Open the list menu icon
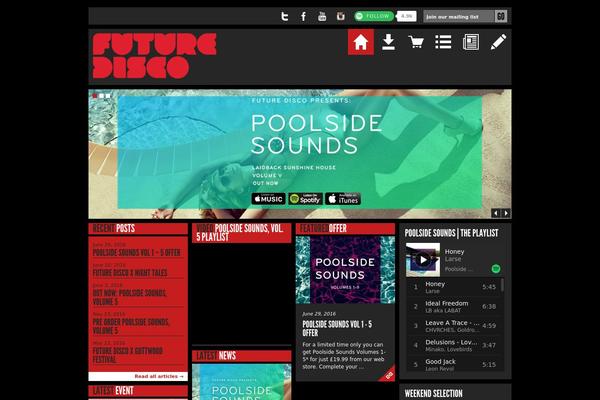Screen dimensions: 600x400 (x=443, y=42)
